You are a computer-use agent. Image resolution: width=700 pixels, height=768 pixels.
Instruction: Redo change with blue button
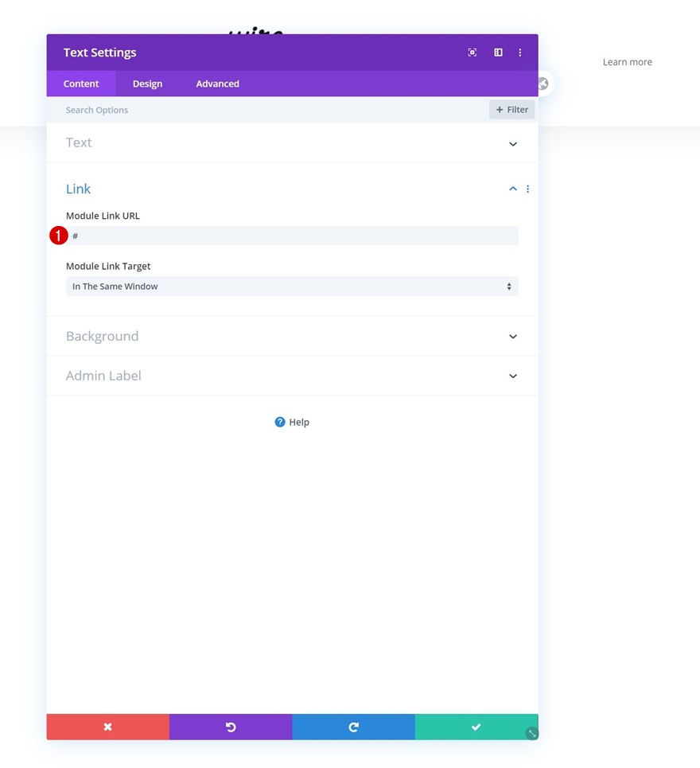(353, 727)
